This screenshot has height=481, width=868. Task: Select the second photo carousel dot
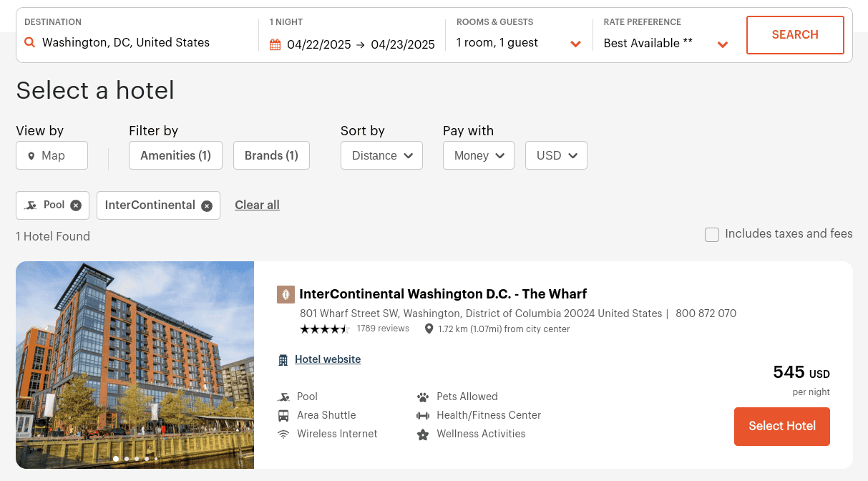tap(127, 459)
